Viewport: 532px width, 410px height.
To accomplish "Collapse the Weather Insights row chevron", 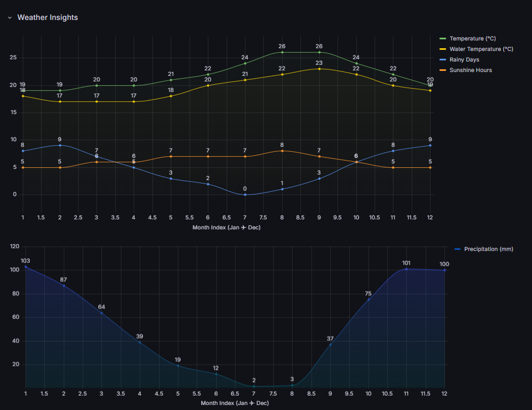I will [10, 18].
